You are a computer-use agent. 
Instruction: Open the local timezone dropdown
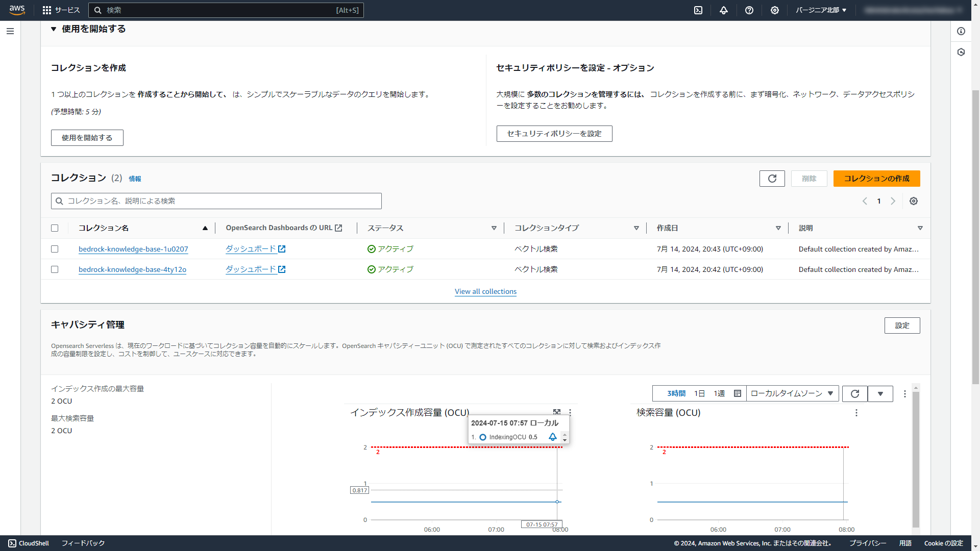(x=792, y=393)
